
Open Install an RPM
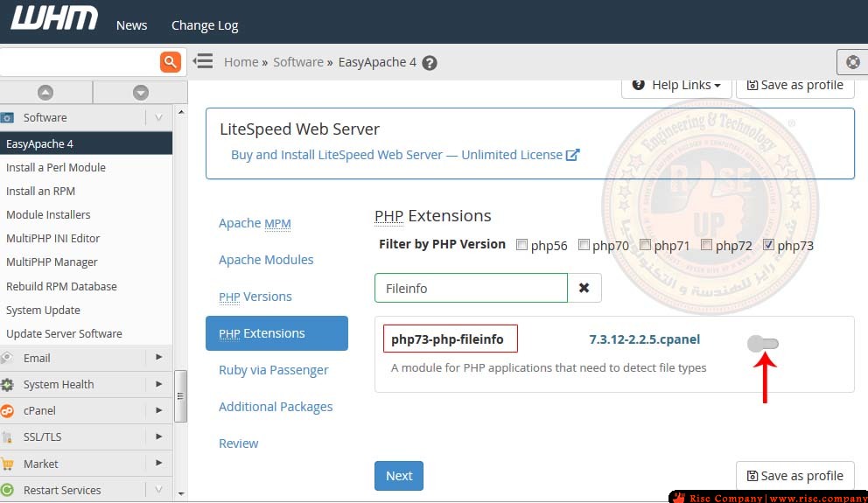40,191
